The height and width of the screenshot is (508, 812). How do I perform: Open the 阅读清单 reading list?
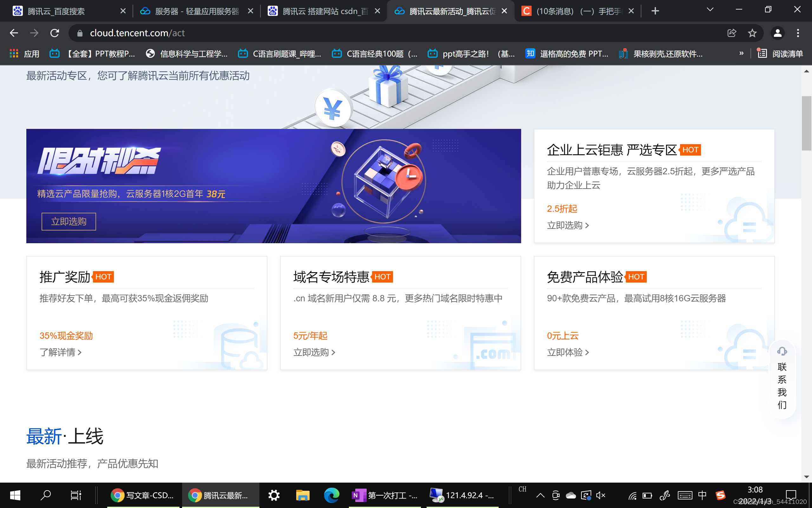(x=781, y=53)
